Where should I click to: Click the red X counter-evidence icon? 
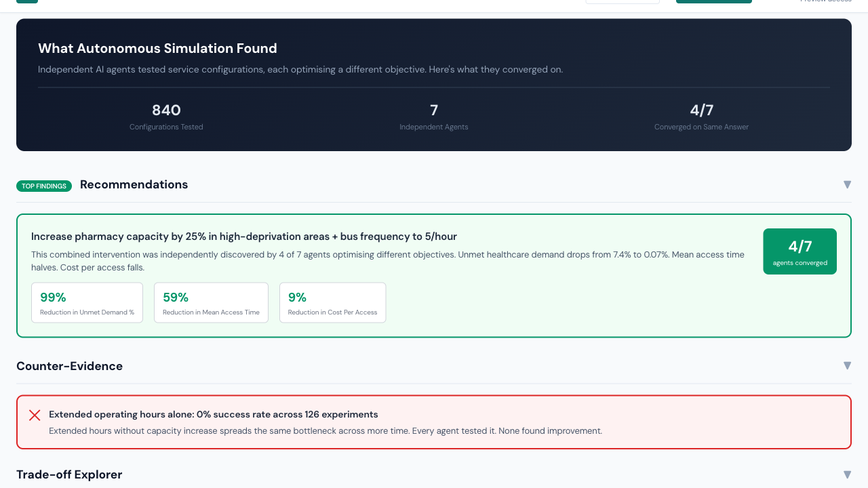[x=35, y=415]
